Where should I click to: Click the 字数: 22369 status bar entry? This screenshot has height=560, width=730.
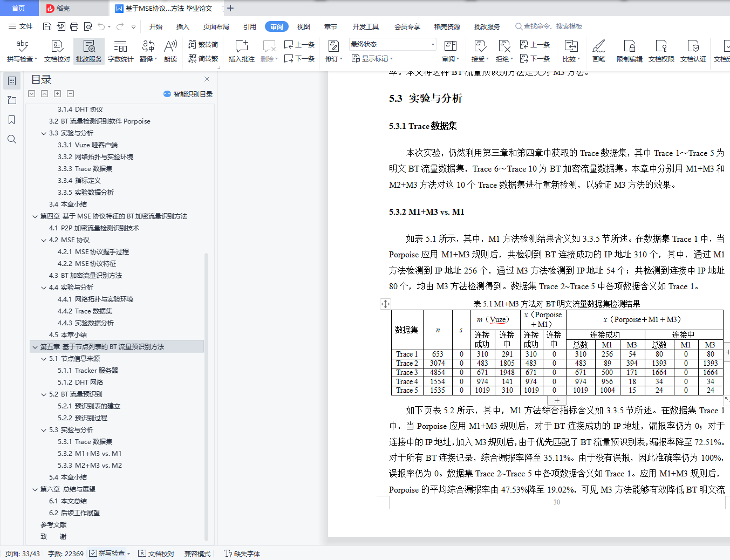(x=66, y=554)
